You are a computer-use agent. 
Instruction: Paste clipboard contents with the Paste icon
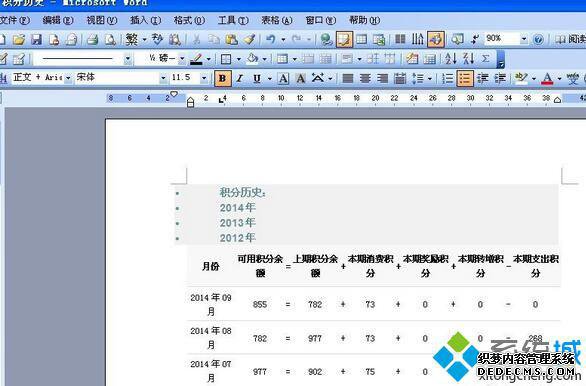[x=232, y=39]
